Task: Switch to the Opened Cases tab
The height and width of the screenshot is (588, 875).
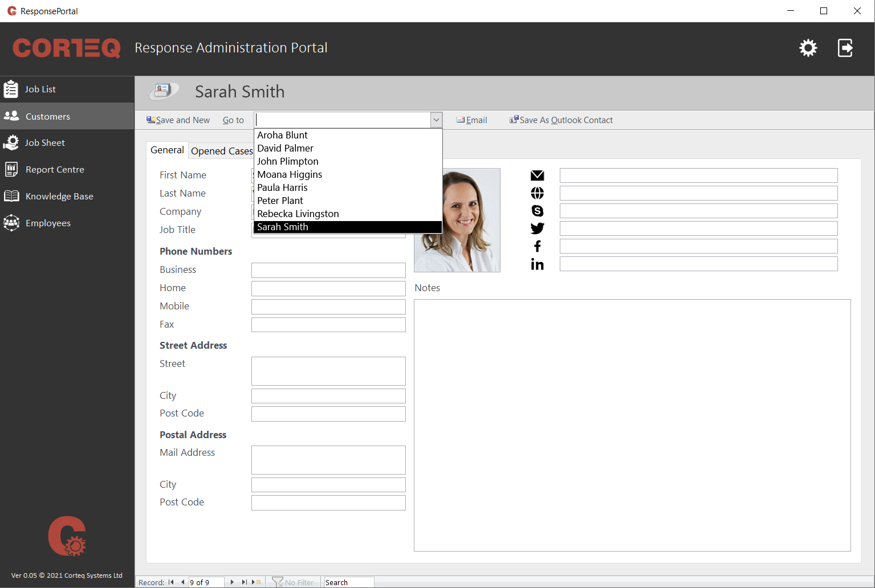Action: click(x=222, y=151)
